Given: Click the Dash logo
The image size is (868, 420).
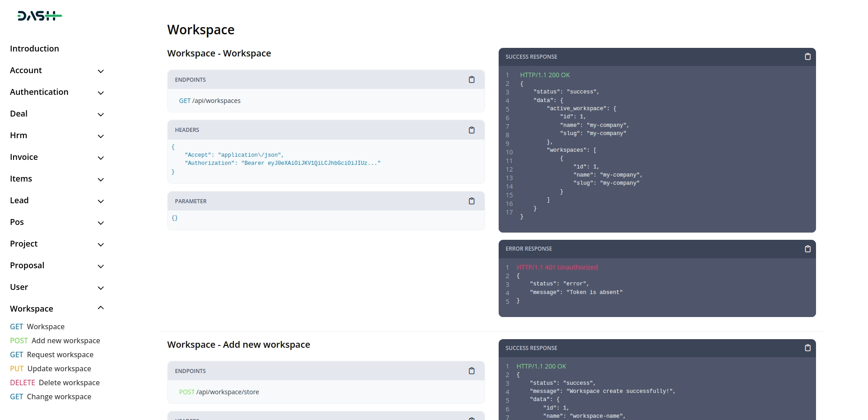Looking at the screenshot, I should tap(39, 16).
